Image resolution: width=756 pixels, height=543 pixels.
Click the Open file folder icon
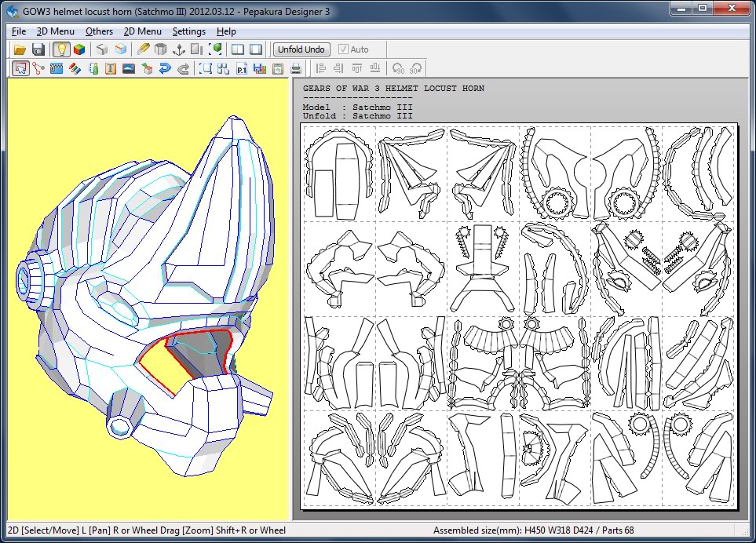pyautogui.click(x=20, y=49)
